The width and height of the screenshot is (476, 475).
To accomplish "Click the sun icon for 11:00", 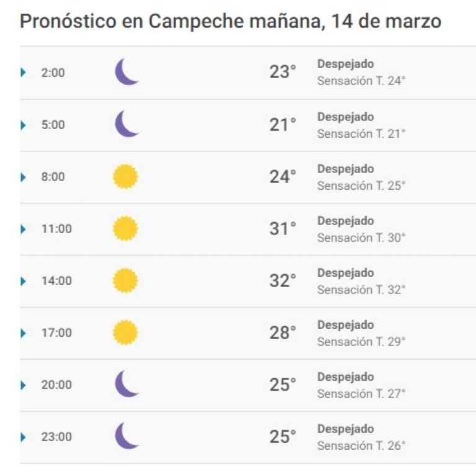I will pyautogui.click(x=125, y=228).
